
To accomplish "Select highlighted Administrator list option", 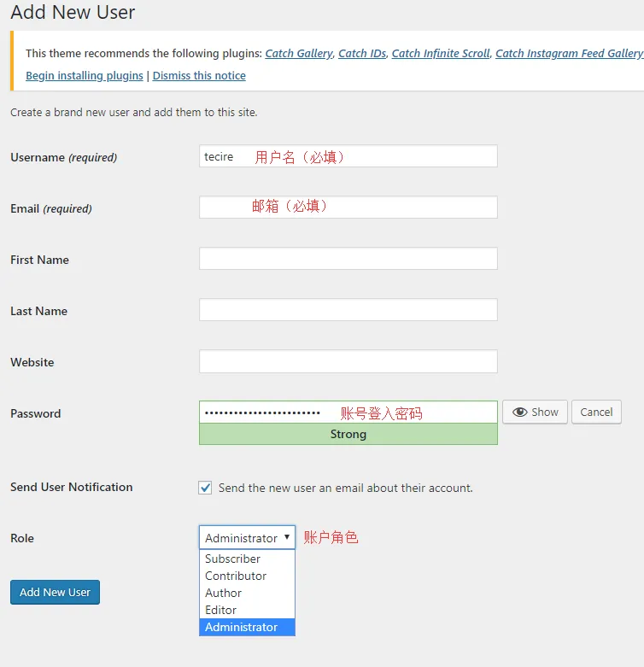I will [x=247, y=627].
